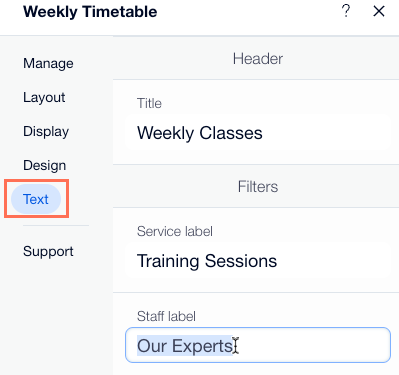
Task: Click the Title caption above Weekly Classes
Action: (x=149, y=103)
